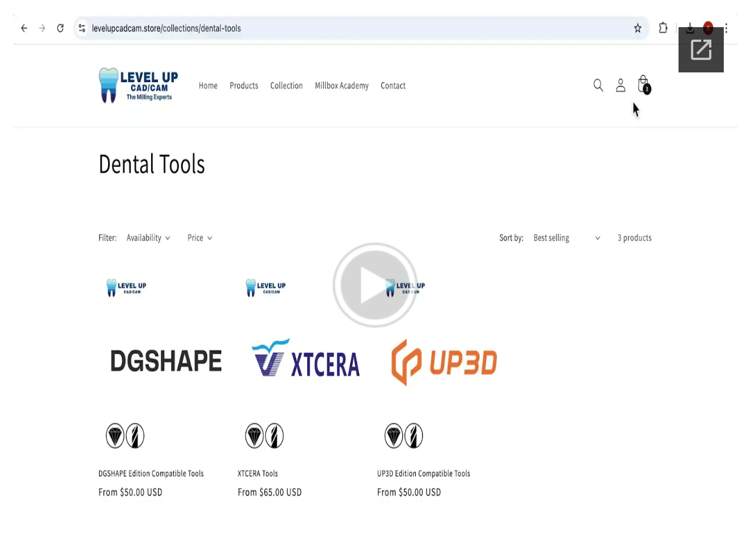Bookmark this page with the star icon

pos(638,28)
